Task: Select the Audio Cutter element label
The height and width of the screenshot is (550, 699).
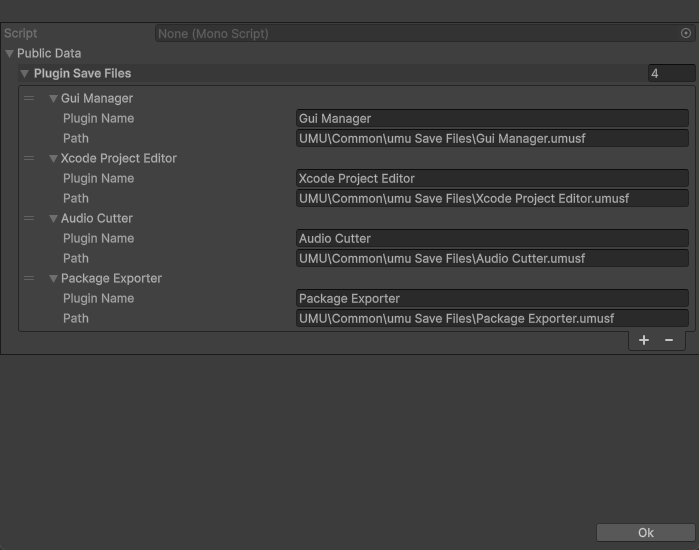Action: click(97, 218)
